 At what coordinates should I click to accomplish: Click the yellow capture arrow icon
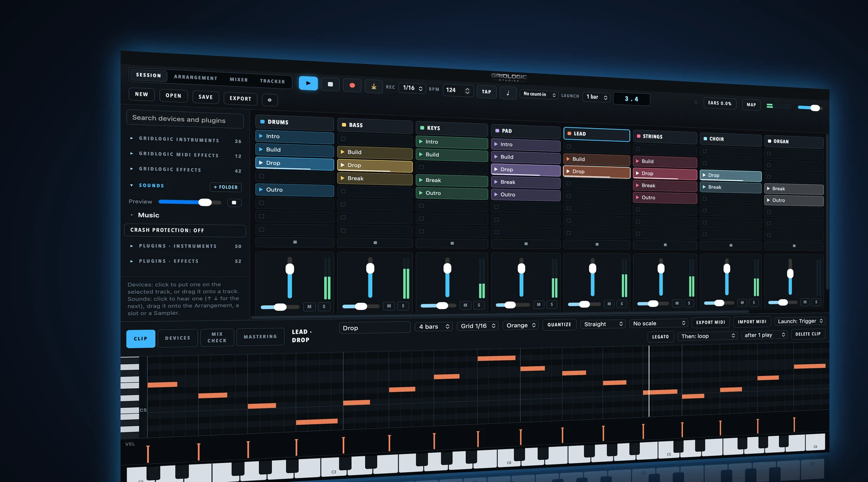click(374, 86)
